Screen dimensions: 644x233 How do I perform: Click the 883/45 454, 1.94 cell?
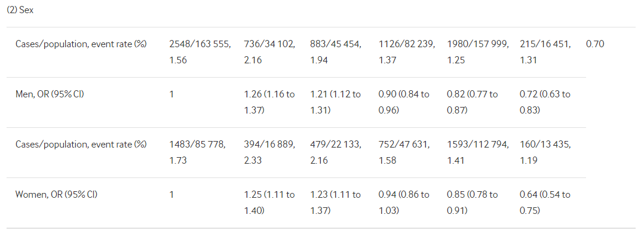click(336, 52)
